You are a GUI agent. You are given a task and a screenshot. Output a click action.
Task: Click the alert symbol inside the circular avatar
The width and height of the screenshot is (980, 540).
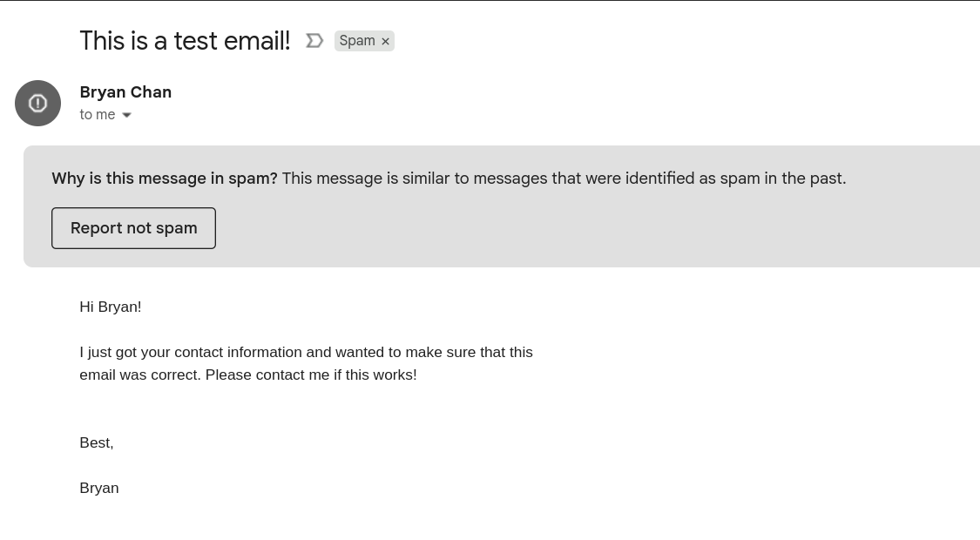pyautogui.click(x=37, y=103)
